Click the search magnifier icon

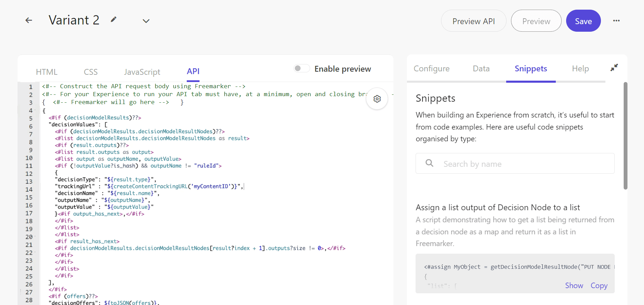pos(429,163)
